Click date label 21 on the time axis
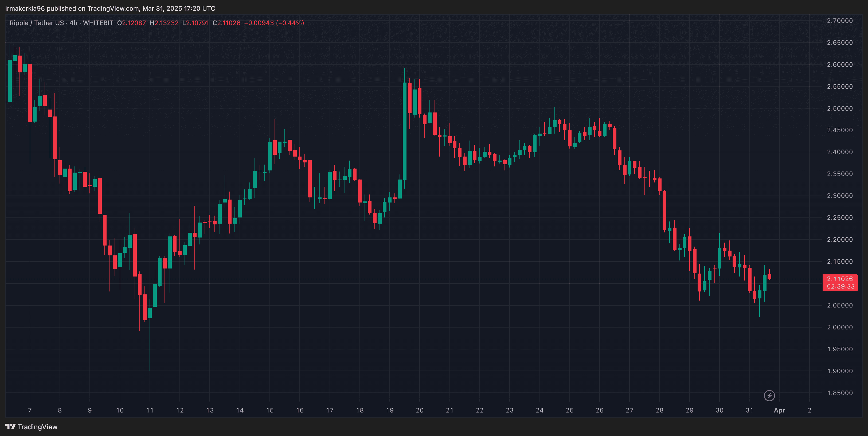This screenshot has height=436, width=868. [x=450, y=410]
